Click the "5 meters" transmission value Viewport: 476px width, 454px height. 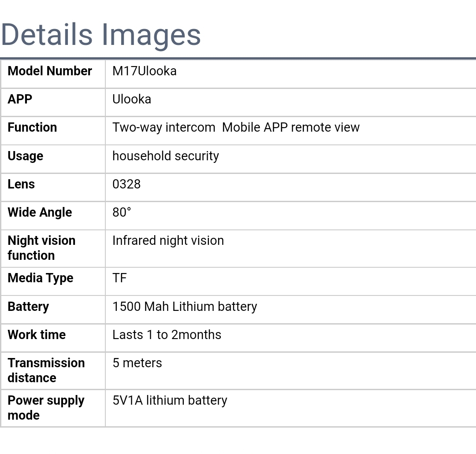(x=137, y=363)
